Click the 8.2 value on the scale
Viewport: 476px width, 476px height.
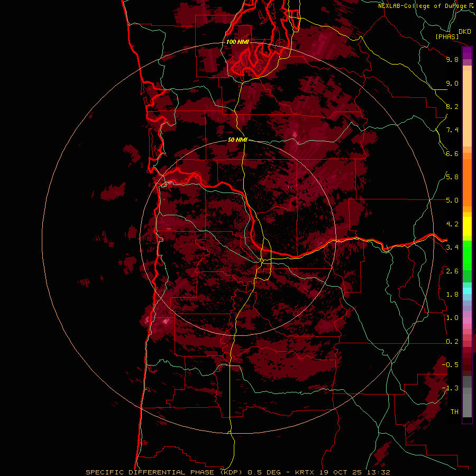[452, 106]
